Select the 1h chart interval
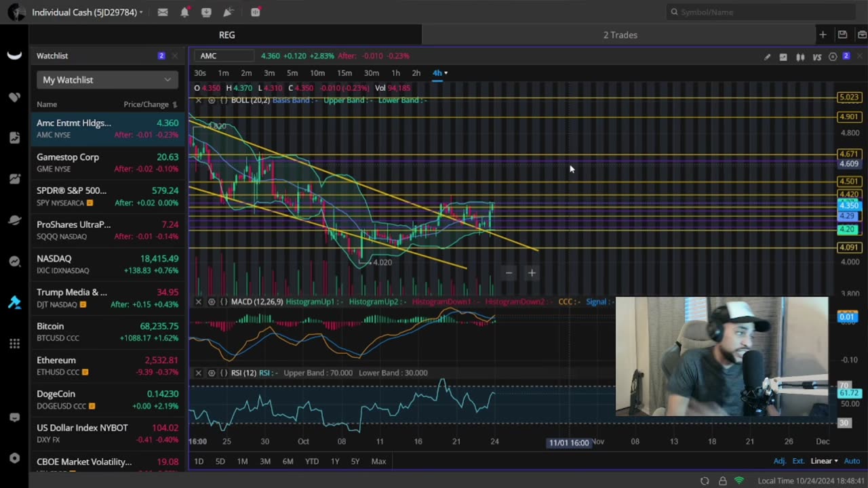Viewport: 868px width, 488px height. [395, 73]
